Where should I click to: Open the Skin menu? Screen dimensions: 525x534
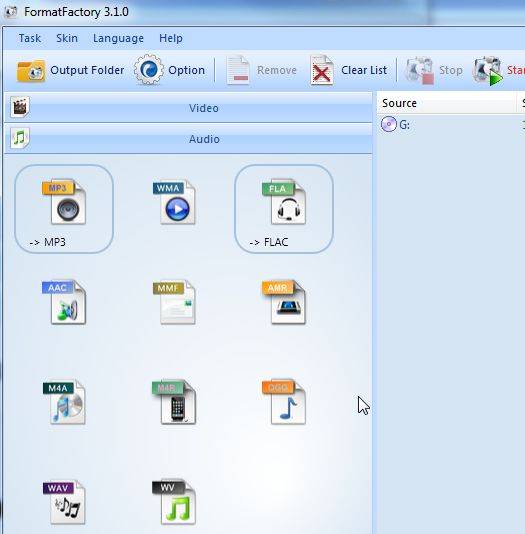67,38
